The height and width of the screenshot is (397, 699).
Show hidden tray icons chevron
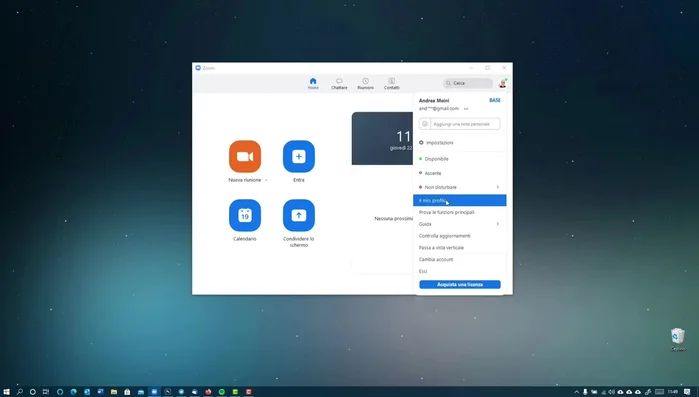pyautogui.click(x=576, y=392)
